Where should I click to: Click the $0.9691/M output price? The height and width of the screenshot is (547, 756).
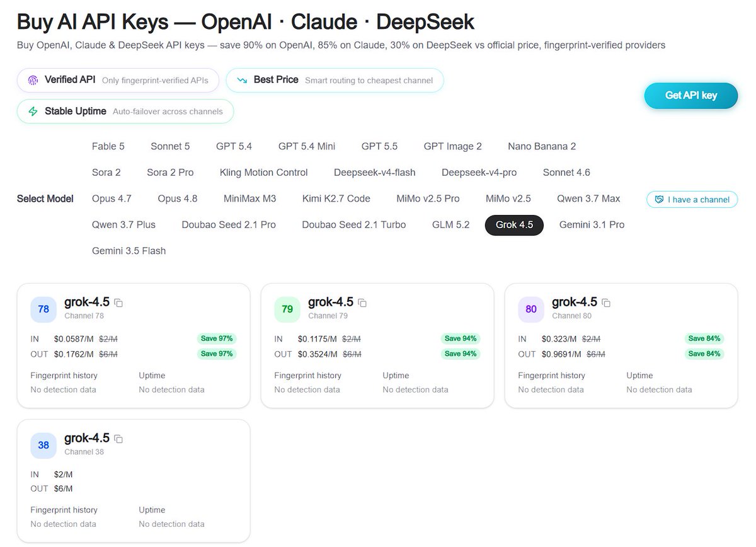562,354
